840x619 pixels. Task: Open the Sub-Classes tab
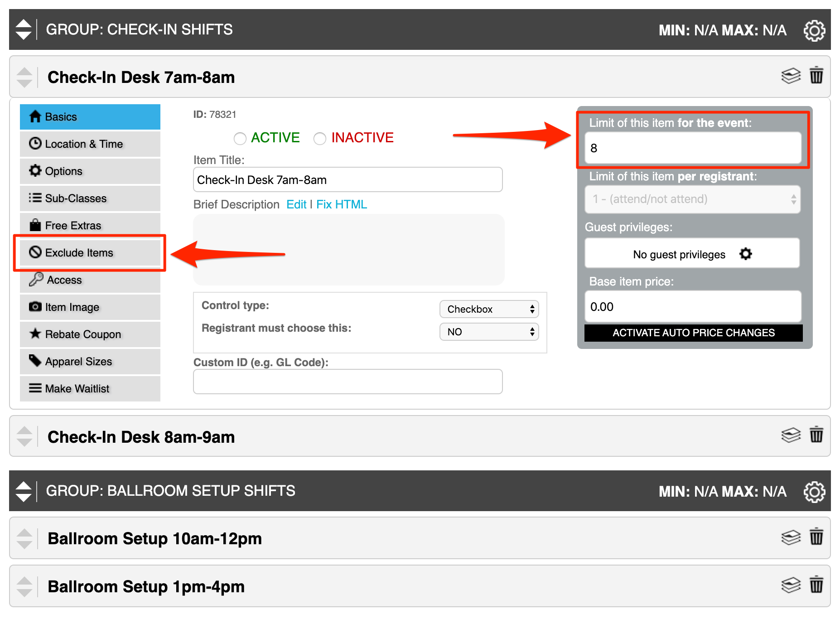point(90,198)
